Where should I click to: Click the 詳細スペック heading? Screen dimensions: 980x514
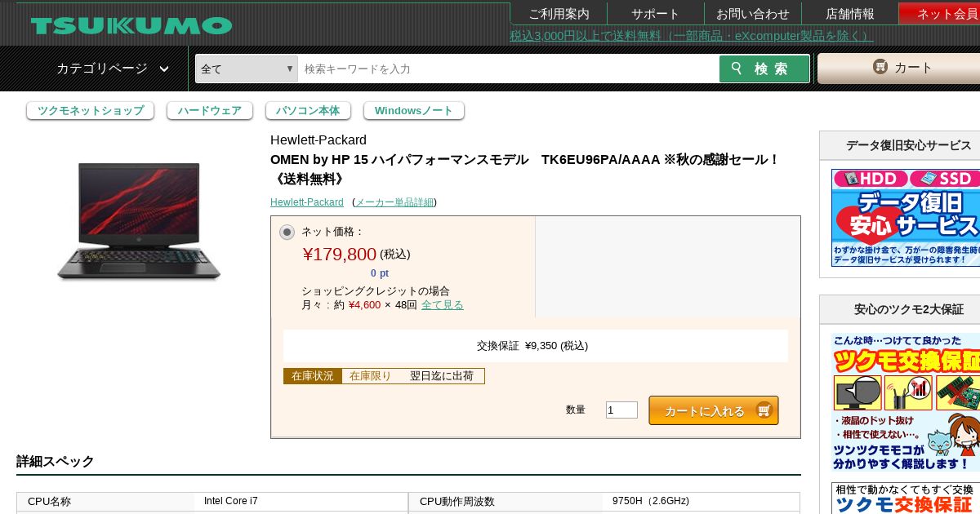point(56,461)
